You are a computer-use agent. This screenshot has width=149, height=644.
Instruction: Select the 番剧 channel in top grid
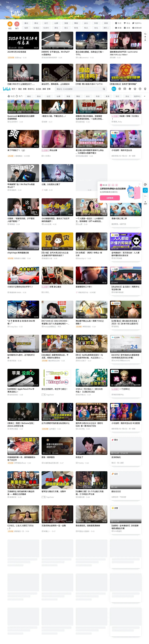pyautogui.click(x=26, y=23)
